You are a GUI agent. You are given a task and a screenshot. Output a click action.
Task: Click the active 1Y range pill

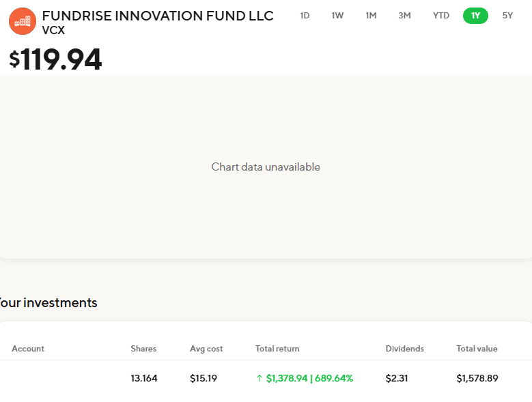[475, 16]
